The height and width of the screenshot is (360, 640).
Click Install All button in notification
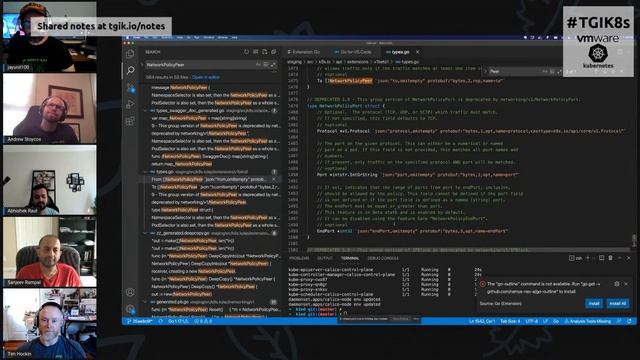[618, 303]
